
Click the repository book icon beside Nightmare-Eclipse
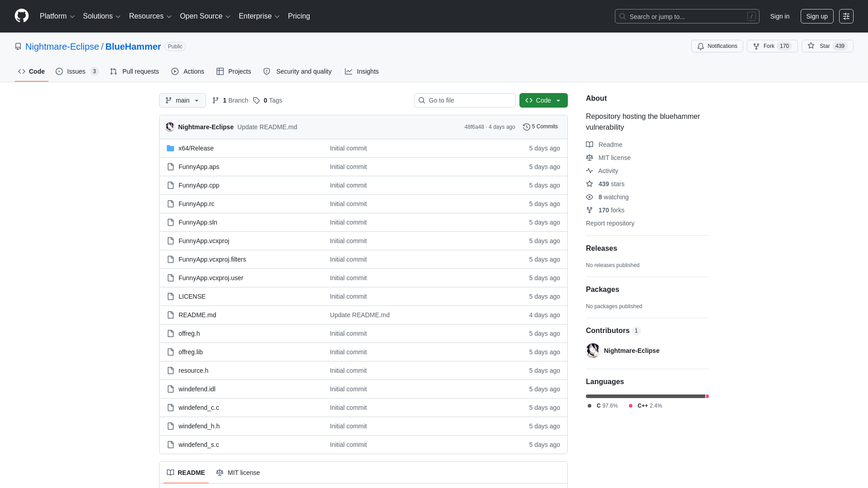click(x=18, y=47)
